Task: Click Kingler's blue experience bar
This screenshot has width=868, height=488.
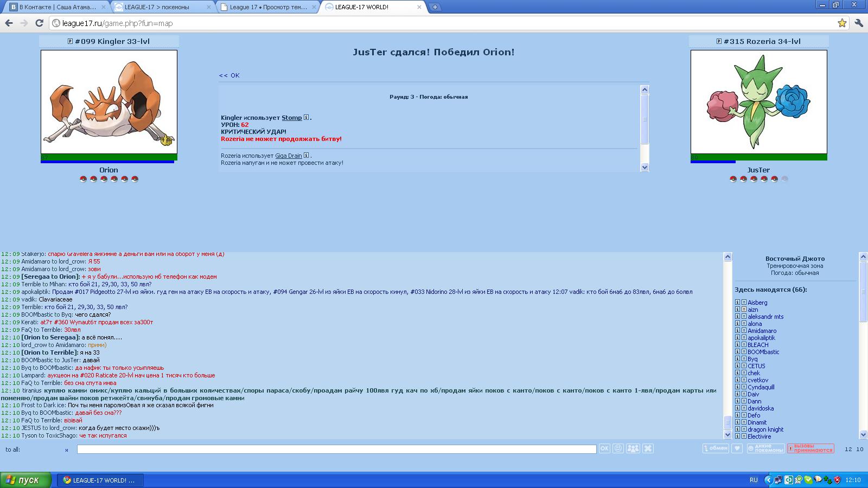Action: pos(107,162)
